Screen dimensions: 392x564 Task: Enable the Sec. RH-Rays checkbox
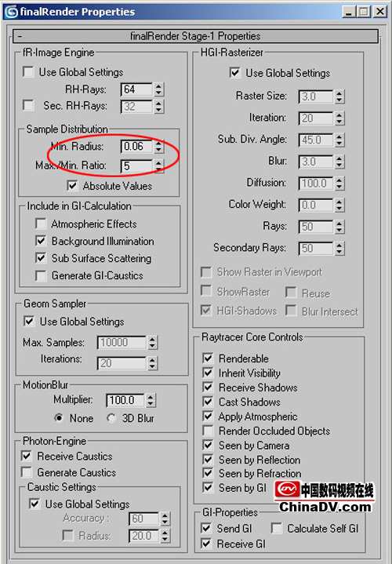[x=28, y=105]
